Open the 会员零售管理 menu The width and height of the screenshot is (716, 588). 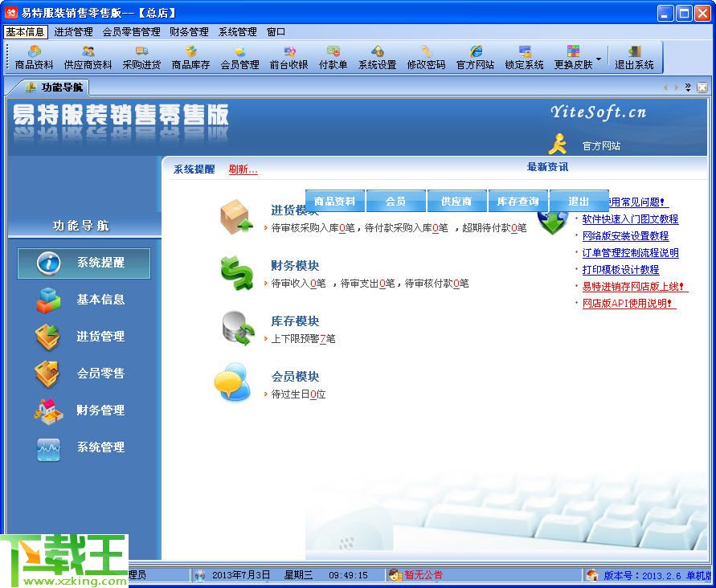click(131, 32)
